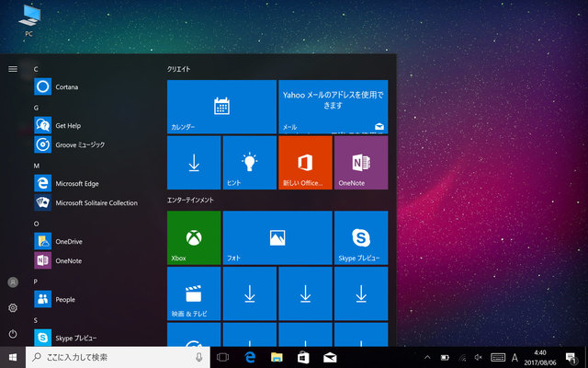Image resolution: width=588 pixels, height=368 pixels.
Task: Open the カレンダー tile
Action: (x=221, y=107)
